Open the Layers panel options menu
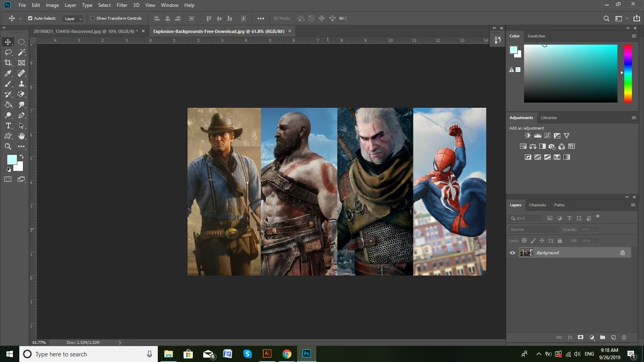The width and height of the screenshot is (644, 362). 633,205
